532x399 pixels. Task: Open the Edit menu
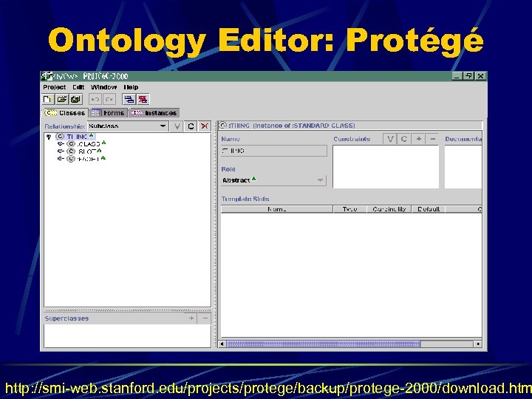pos(78,87)
